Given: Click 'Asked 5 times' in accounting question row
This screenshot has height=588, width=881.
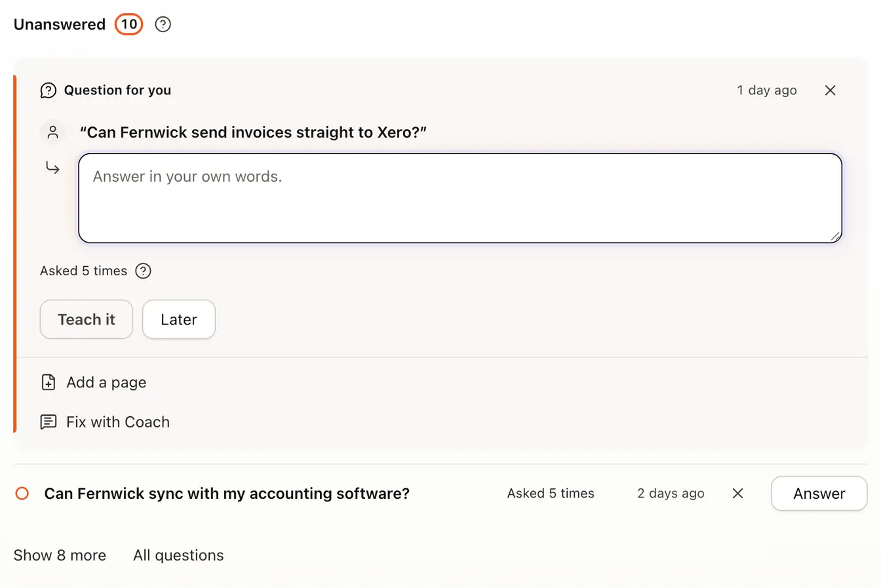Looking at the screenshot, I should pyautogui.click(x=551, y=494).
